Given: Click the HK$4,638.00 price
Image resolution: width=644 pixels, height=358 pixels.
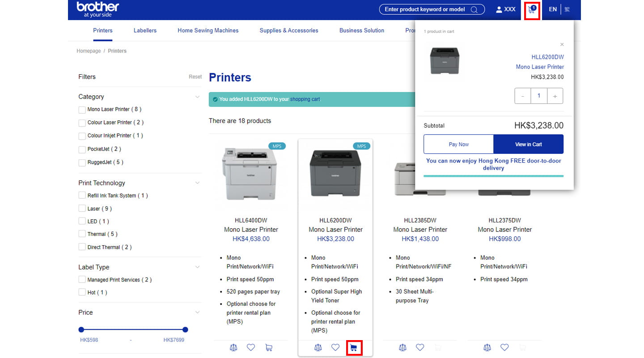Looking at the screenshot, I should click(251, 239).
